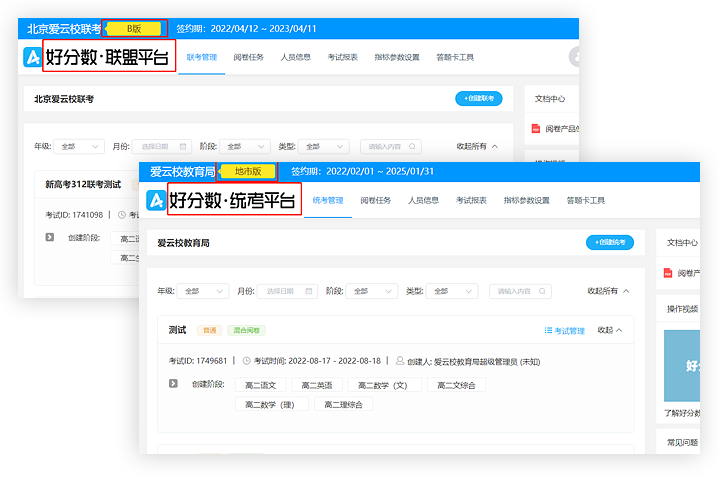Click the user avatar icon in the 联盟平台 header
Viewport: 720px width, 480px height.
tap(574, 57)
